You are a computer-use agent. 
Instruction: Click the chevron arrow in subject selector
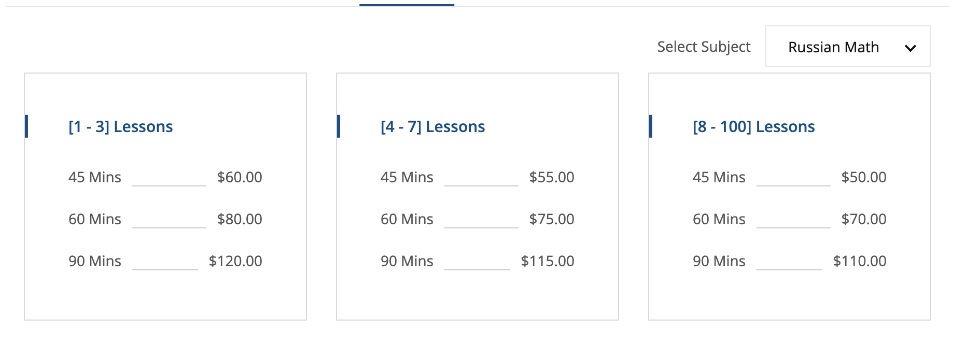[x=910, y=48]
